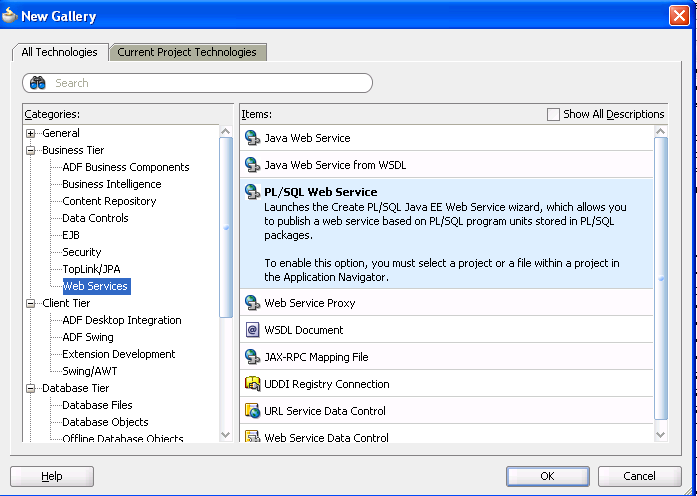Click the WSDL Document icon
The width and height of the screenshot is (697, 496).
click(x=252, y=330)
